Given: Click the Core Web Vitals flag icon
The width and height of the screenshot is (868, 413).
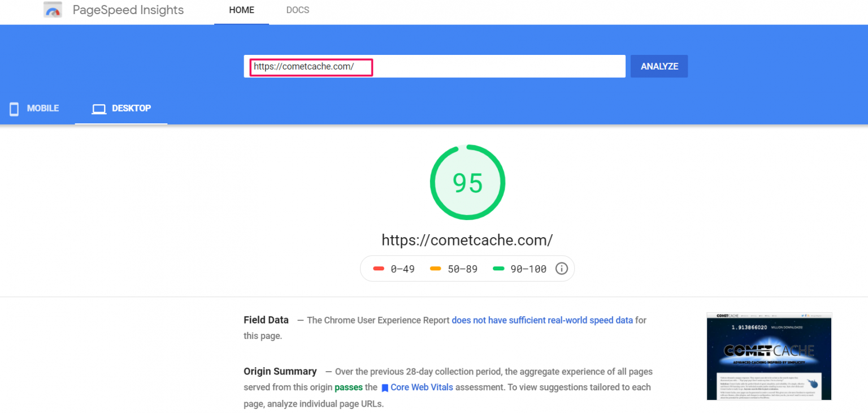Looking at the screenshot, I should (385, 387).
